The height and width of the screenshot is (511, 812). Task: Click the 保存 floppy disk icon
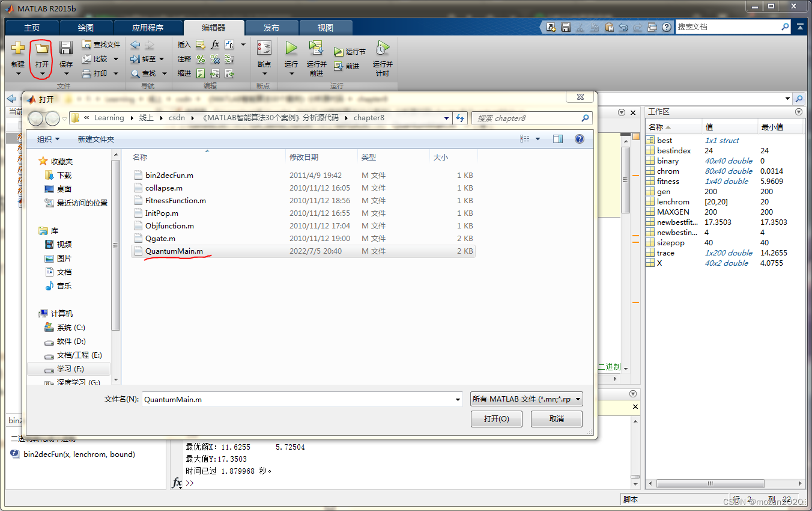tap(66, 49)
